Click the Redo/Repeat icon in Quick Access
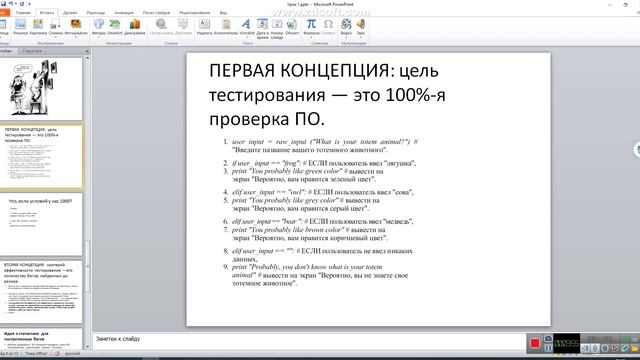This screenshot has height=360, width=640. coord(22,4)
